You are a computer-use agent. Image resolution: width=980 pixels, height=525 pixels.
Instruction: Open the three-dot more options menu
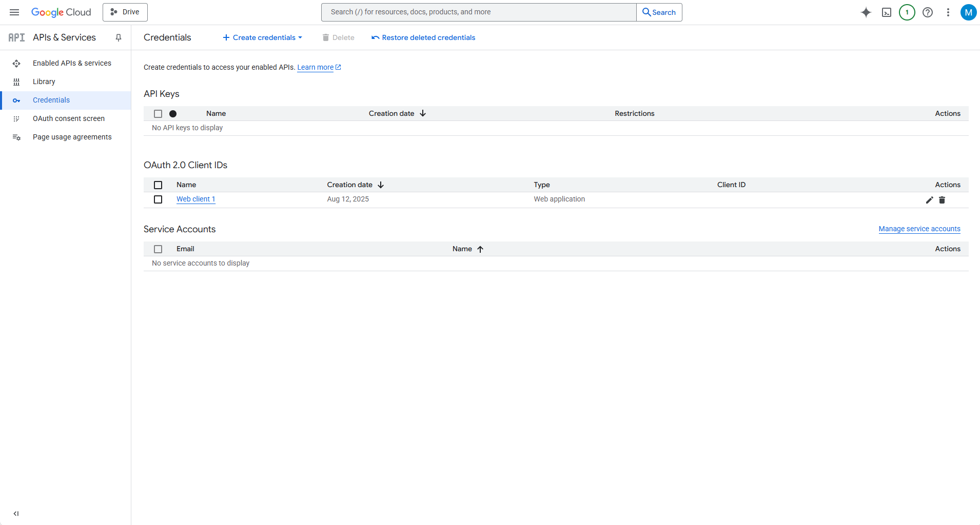point(948,12)
